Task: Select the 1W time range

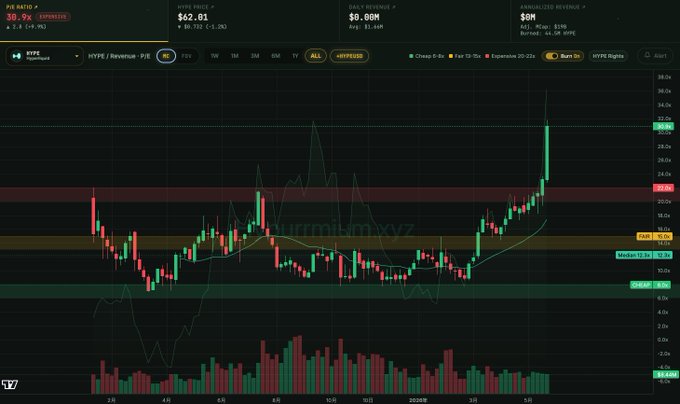Action: (215, 56)
